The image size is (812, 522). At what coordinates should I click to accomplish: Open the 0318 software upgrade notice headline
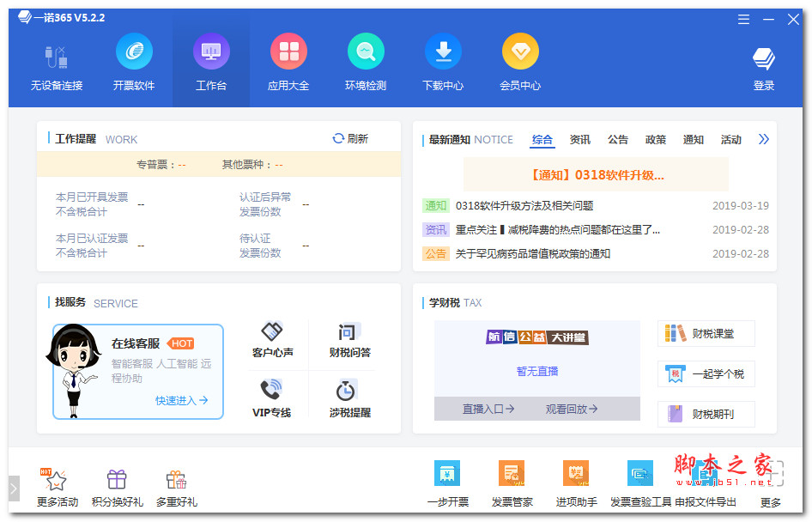[x=596, y=174]
